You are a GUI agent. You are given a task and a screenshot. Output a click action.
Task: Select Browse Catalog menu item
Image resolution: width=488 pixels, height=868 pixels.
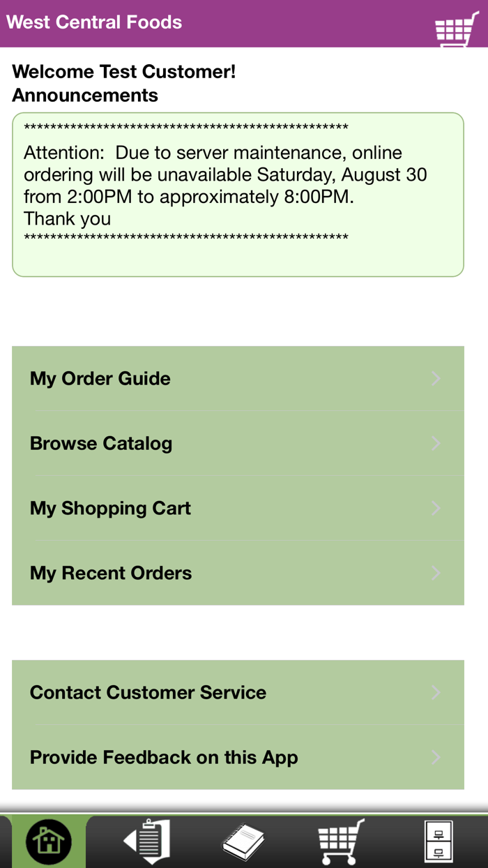[101, 443]
